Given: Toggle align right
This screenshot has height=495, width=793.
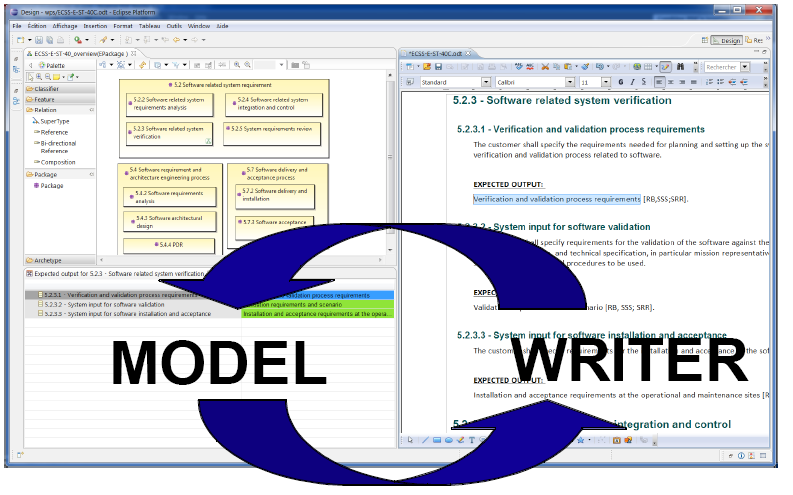Looking at the screenshot, I should [x=682, y=82].
